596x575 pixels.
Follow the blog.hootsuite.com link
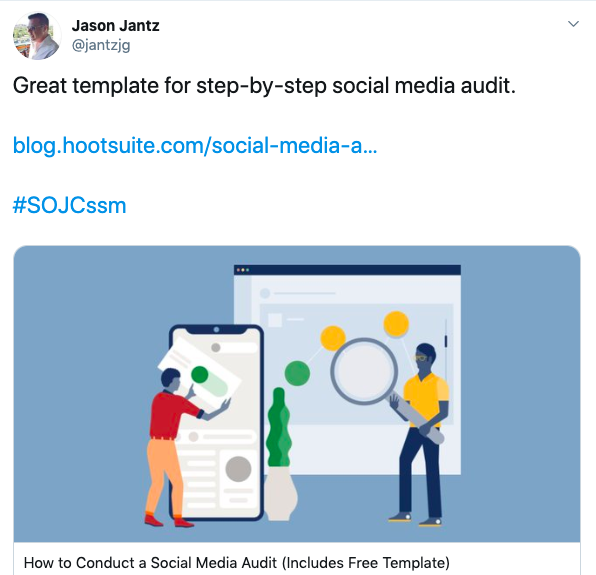(195, 146)
